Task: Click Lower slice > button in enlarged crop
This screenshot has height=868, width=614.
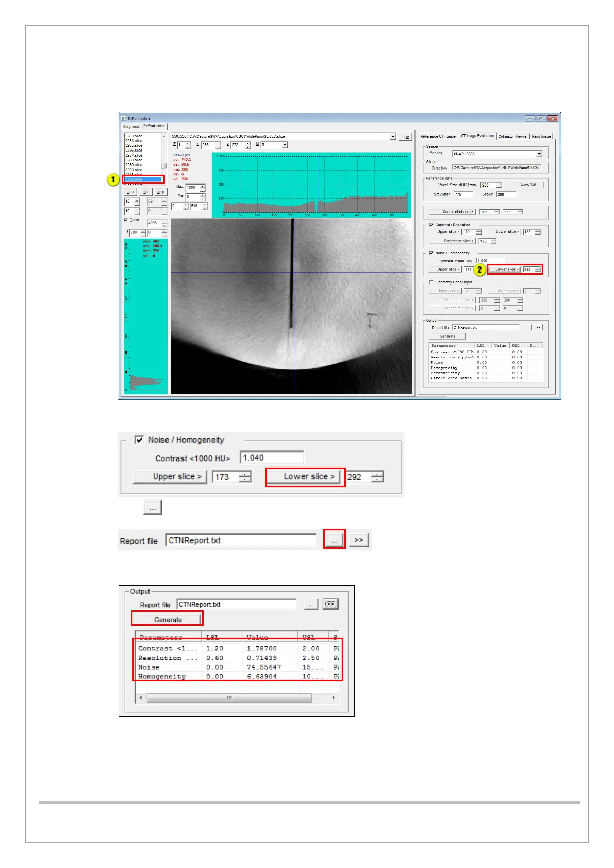Action: (x=304, y=477)
